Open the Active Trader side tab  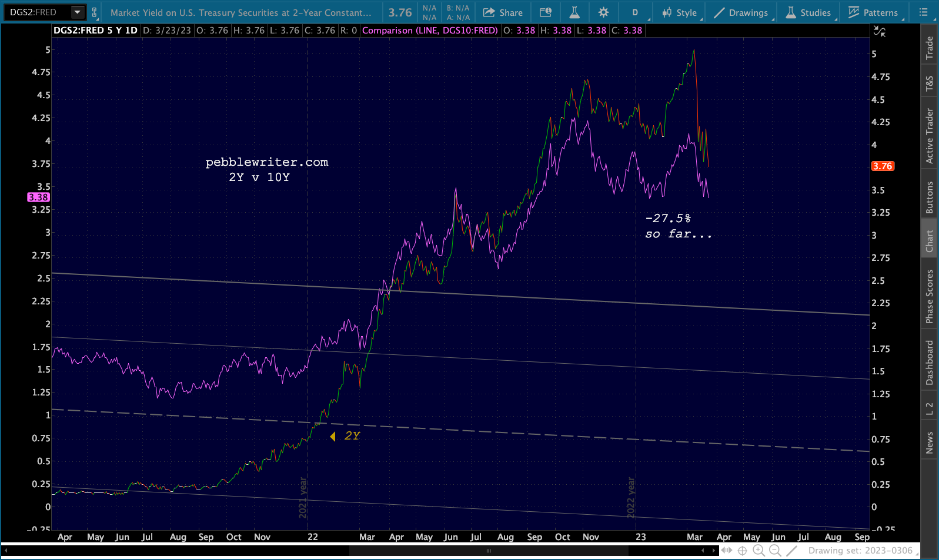930,136
